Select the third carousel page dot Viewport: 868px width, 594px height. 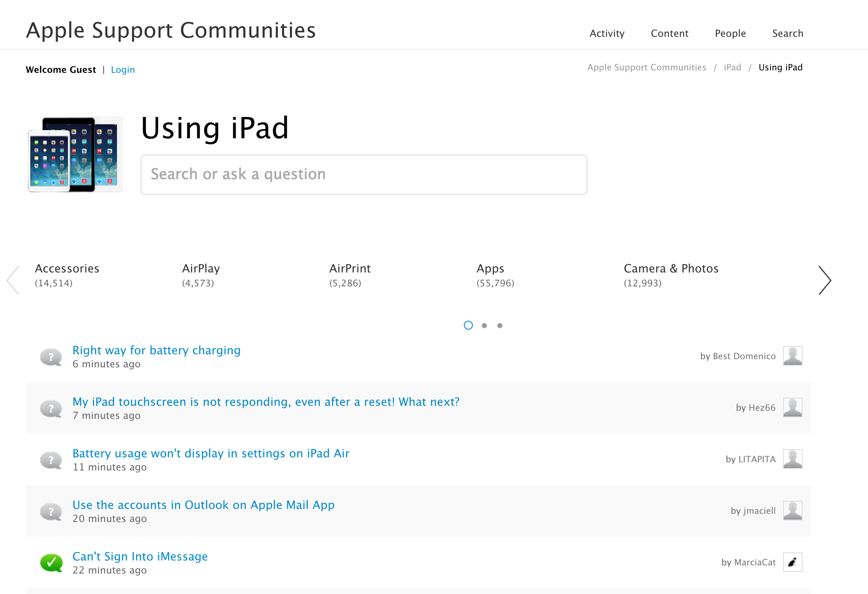pos(499,325)
